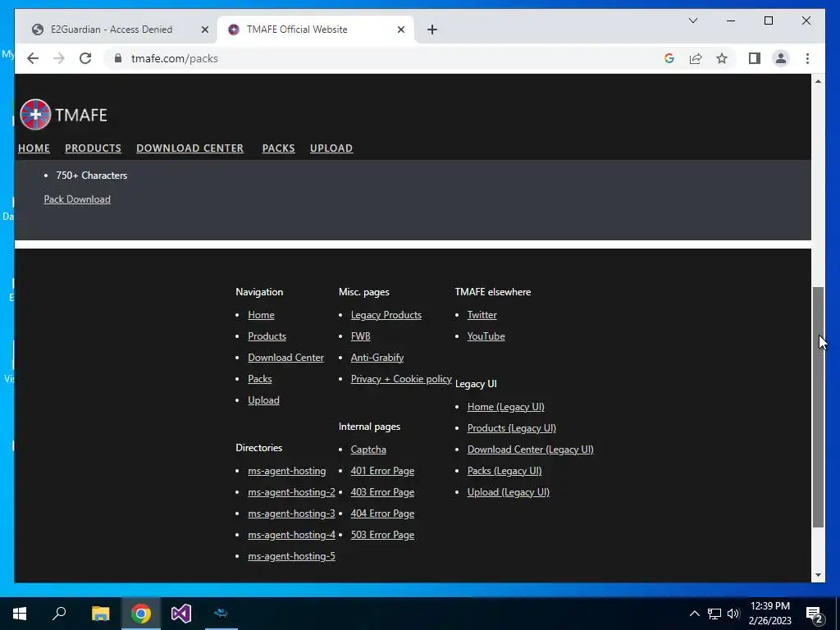Click the padlock site info icon

pos(118,58)
